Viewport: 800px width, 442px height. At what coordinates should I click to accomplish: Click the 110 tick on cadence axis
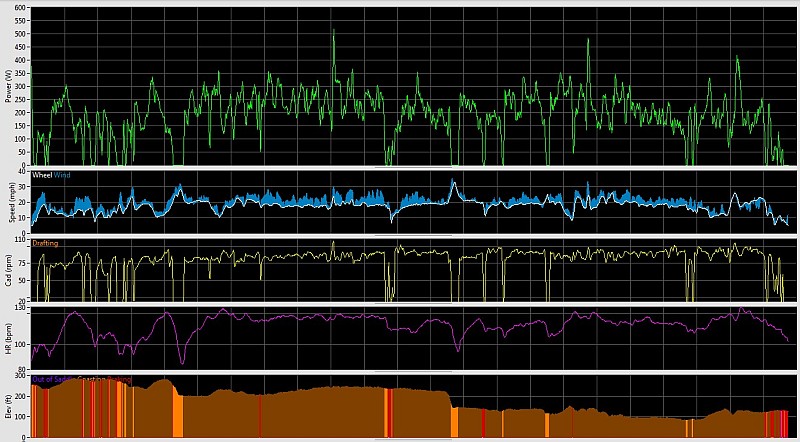pos(22,239)
